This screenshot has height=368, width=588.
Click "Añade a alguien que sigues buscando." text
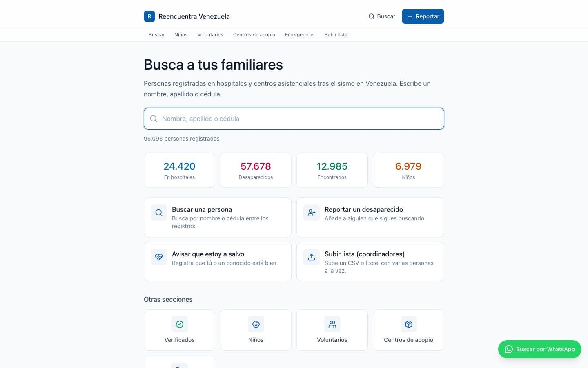coord(375,218)
